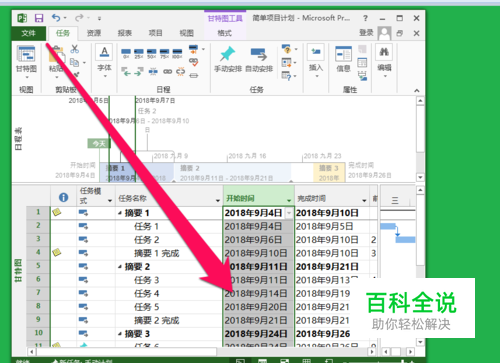The width and height of the screenshot is (500, 363).
Task: Open the 任务名称 column filter dropdown
Action: (218, 201)
